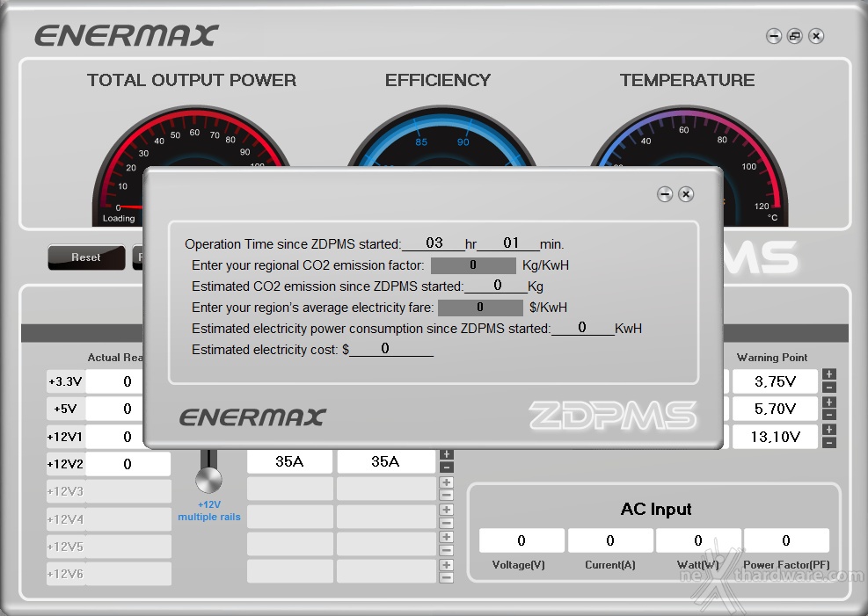Image resolution: width=868 pixels, height=616 pixels.
Task: Select the +12V2 rail label
Action: (x=65, y=464)
